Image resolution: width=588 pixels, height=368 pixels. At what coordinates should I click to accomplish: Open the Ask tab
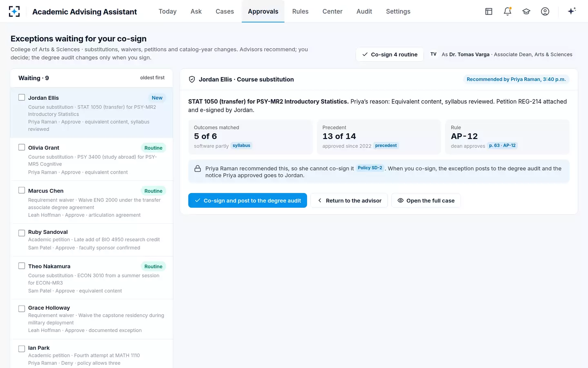[x=196, y=11]
